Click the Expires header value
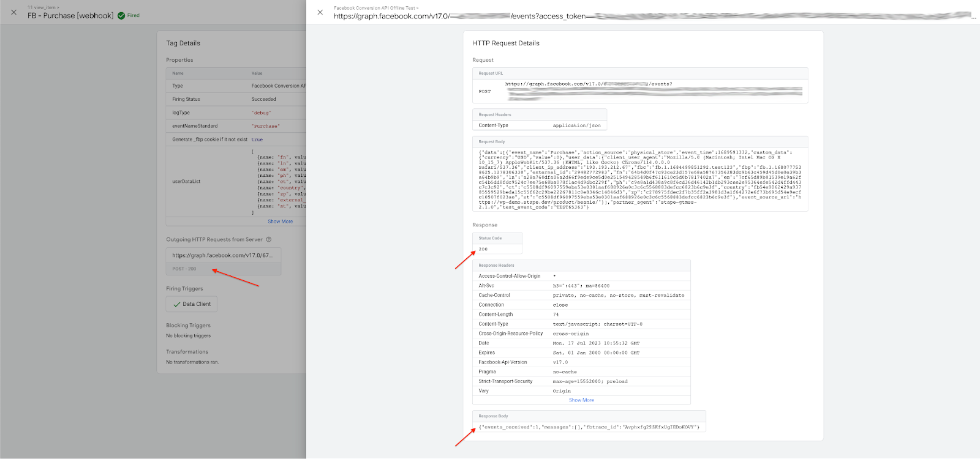Viewport: 980px width, 459px height. tap(596, 353)
